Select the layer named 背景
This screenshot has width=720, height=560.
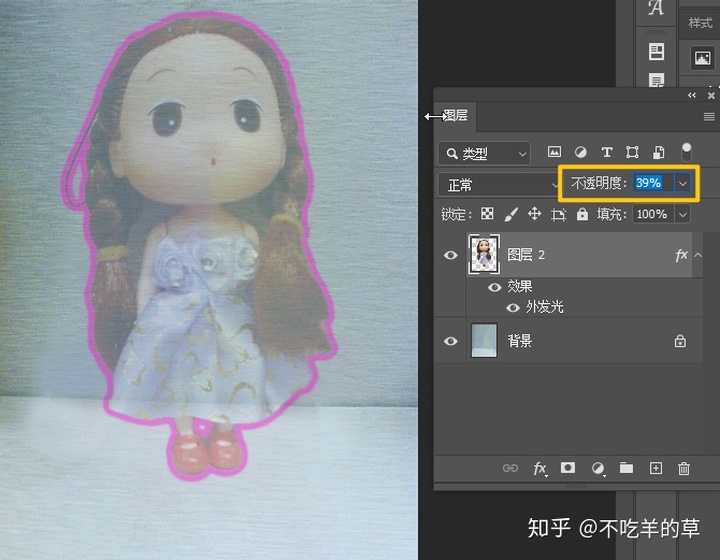(519, 341)
